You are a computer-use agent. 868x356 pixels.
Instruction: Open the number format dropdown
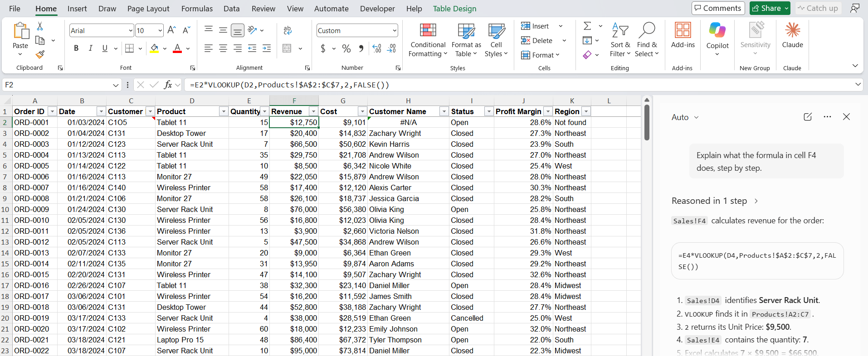tap(395, 30)
